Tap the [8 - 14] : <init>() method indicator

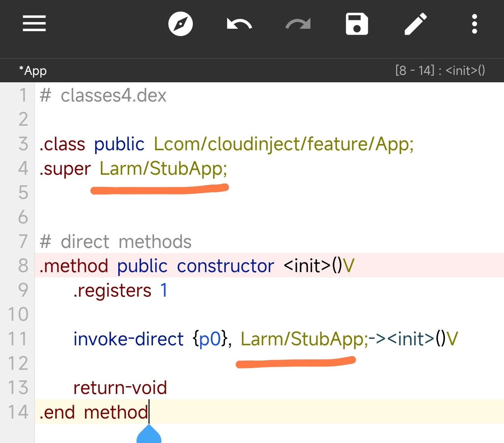(440, 71)
